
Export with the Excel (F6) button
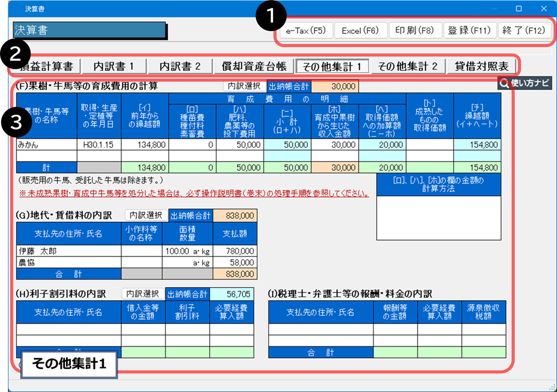(x=360, y=31)
